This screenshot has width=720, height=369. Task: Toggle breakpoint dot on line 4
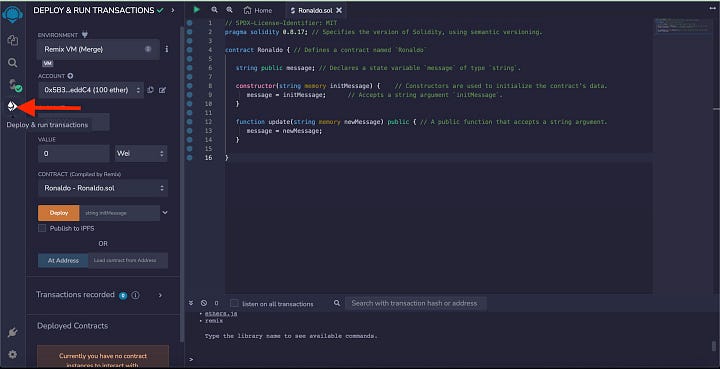click(189, 50)
